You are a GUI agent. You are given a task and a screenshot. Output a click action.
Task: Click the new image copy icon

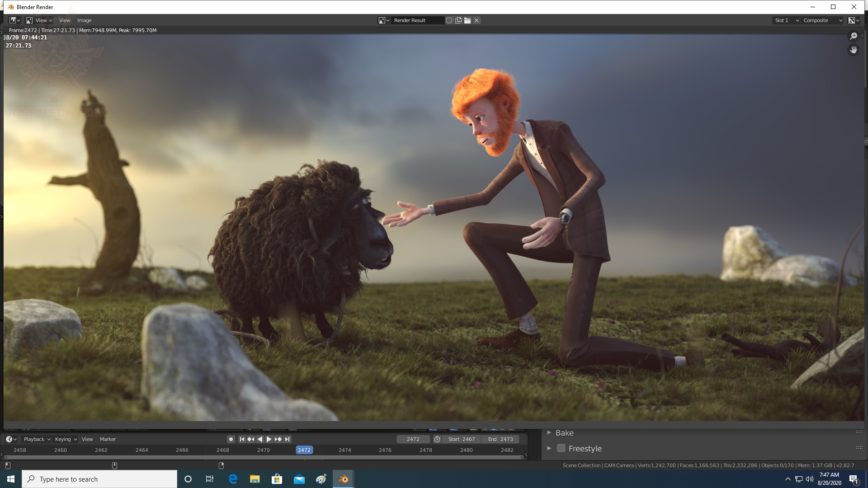tap(458, 20)
